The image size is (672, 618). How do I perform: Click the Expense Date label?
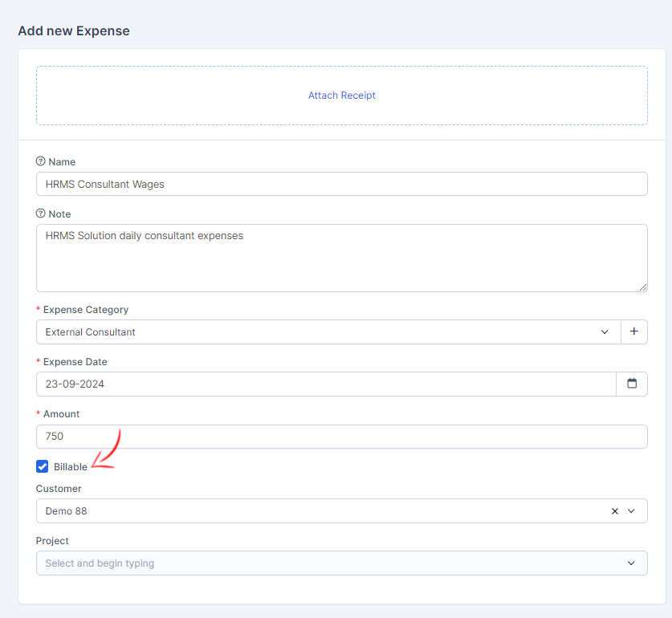[x=75, y=362]
